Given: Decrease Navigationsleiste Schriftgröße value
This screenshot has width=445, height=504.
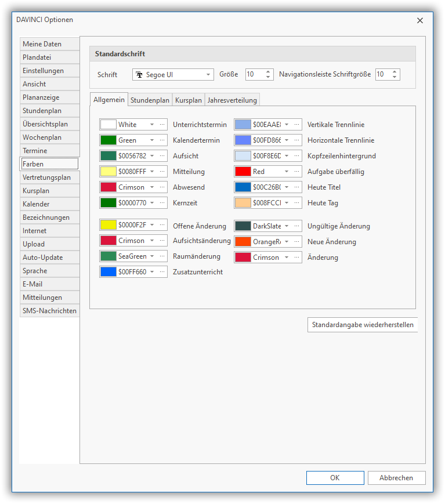Looking at the screenshot, I should click(395, 77).
